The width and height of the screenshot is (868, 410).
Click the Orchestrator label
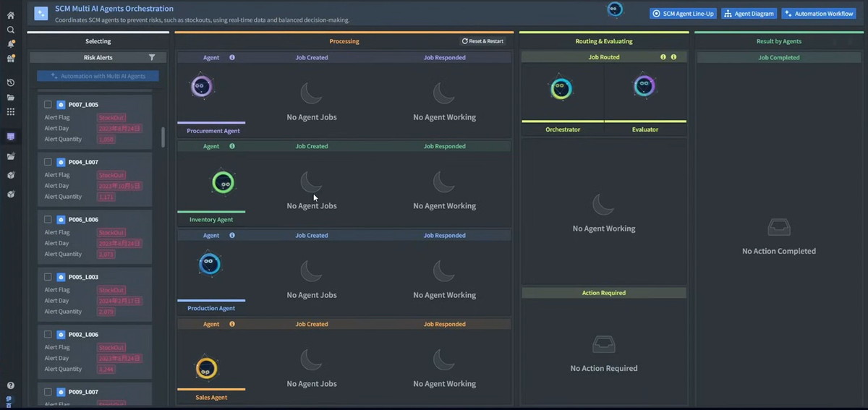563,129
